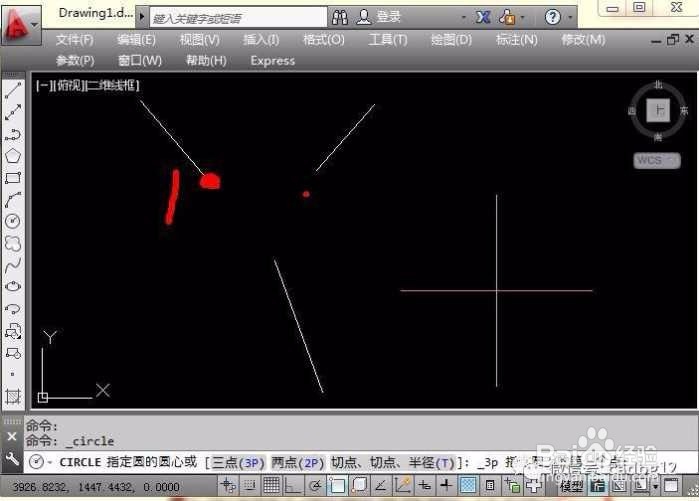Toggle Grid Display in status bar
699x501 pixels.
271,486
